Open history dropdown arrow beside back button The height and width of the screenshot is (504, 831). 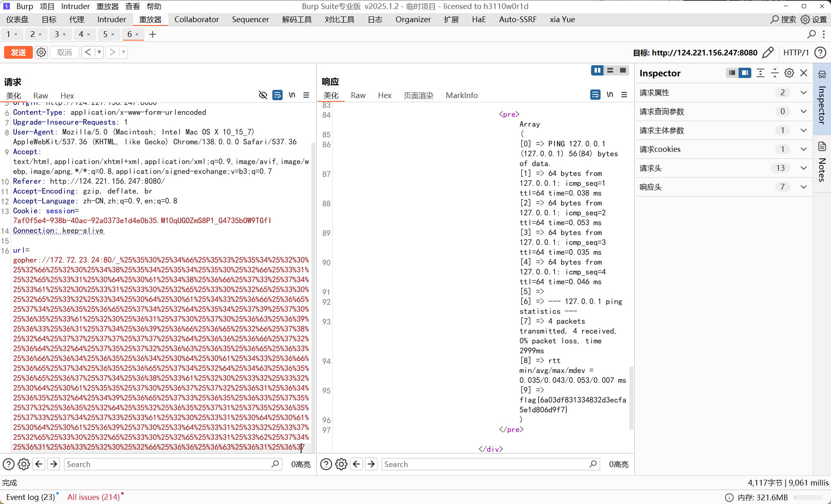(99, 52)
